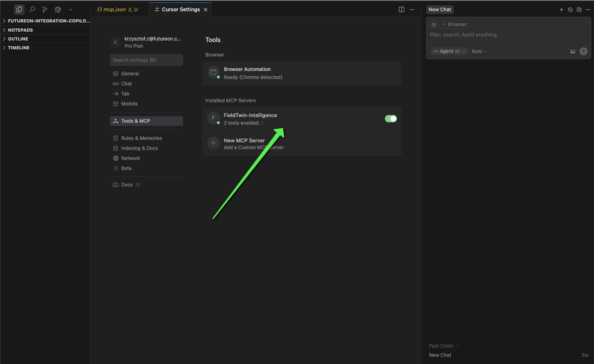594x364 pixels.
Task: Select Rules & Memories settings page
Action: click(x=141, y=138)
